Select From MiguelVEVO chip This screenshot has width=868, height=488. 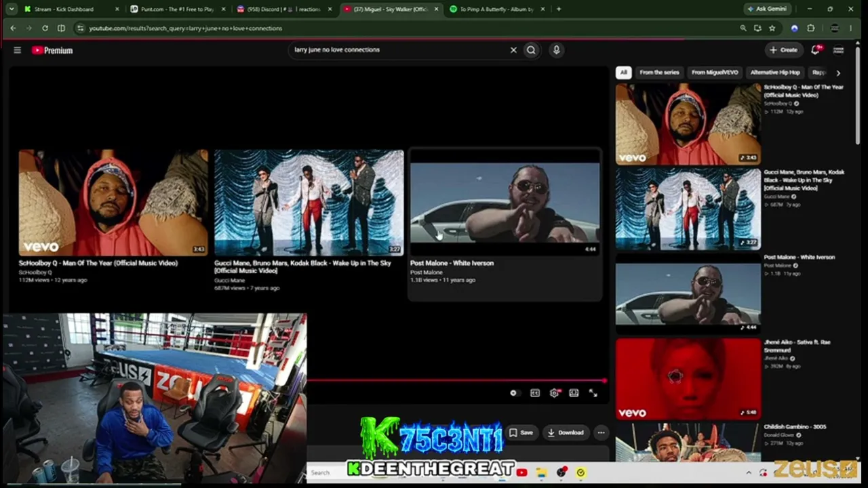tap(715, 73)
